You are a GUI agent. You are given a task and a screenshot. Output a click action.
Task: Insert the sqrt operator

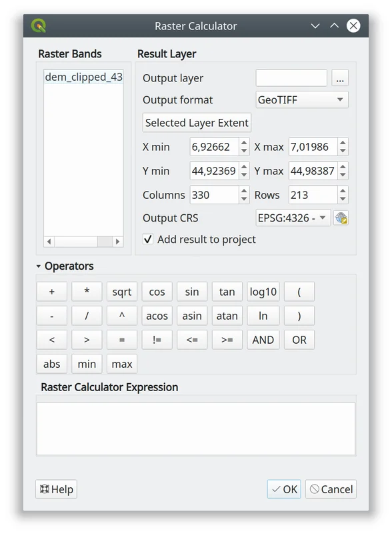pyautogui.click(x=122, y=292)
